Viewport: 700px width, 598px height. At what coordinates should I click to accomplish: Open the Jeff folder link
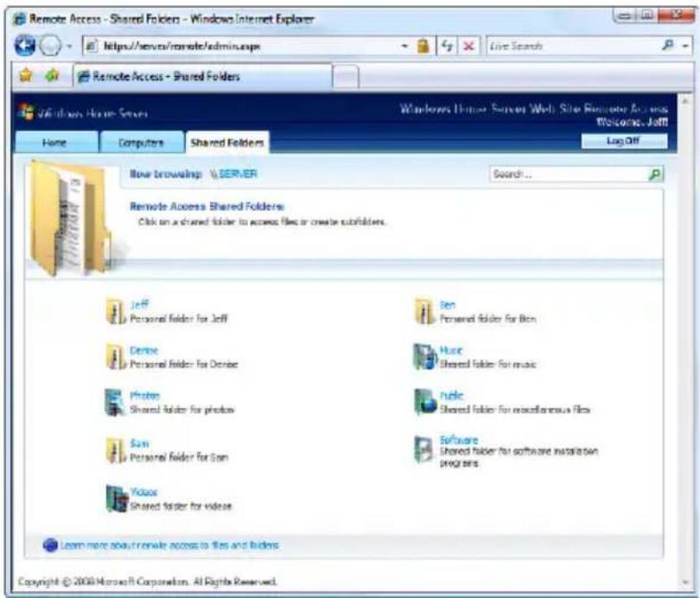[x=139, y=305]
